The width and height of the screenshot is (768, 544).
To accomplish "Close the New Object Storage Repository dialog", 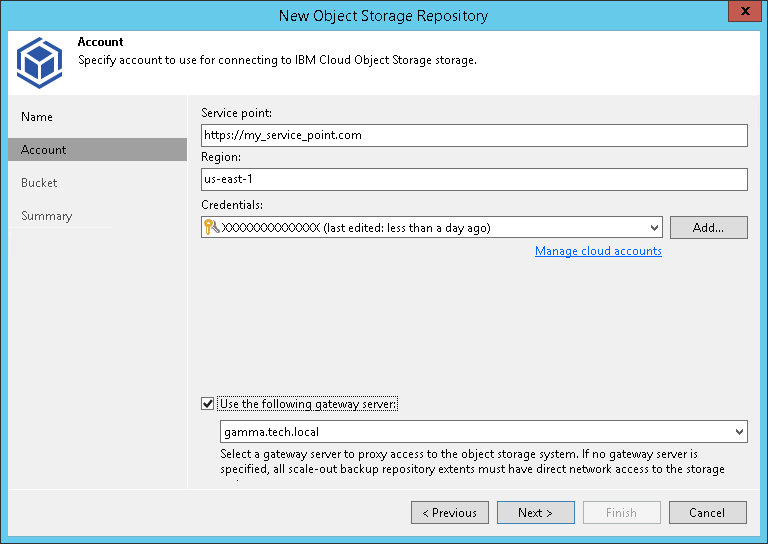I will point(742,15).
